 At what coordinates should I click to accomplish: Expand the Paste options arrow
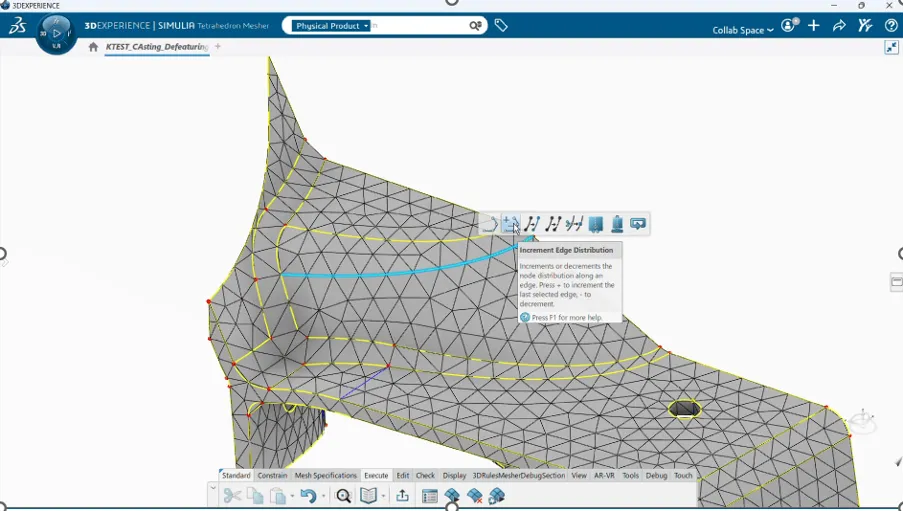[293, 496]
